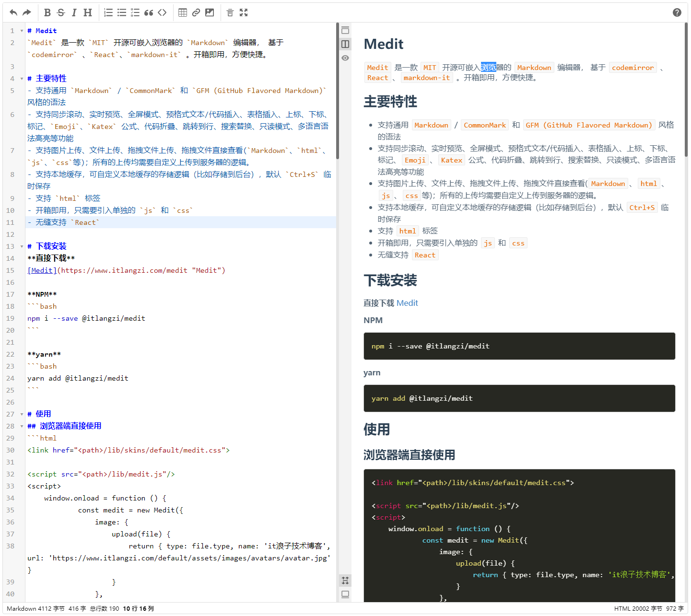Click '10 行 16 列' cursor position in status bar
Viewport: 691px width, 616px height.
click(x=138, y=608)
